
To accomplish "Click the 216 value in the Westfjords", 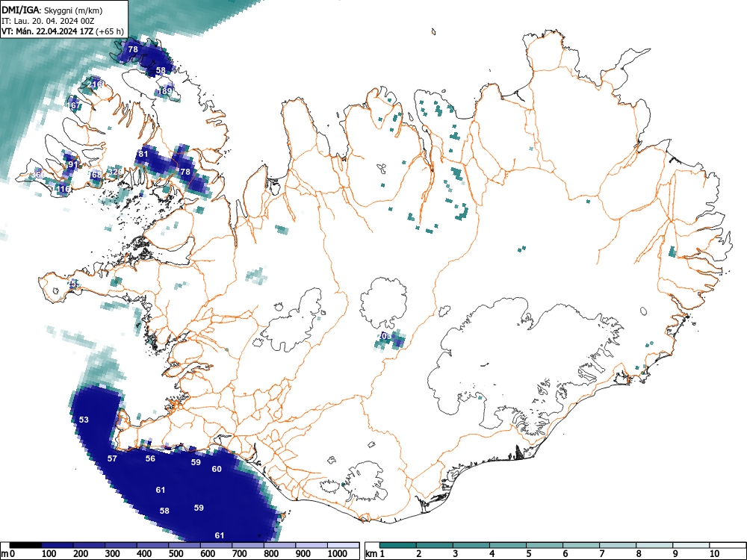I will point(95,84).
